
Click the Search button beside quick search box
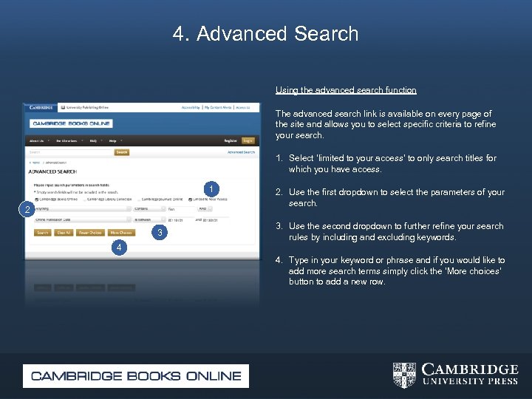[x=122, y=152]
